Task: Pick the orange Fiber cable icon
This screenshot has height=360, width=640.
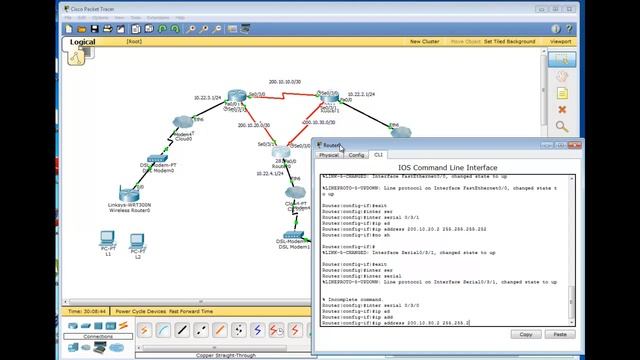Action: pos(220,330)
